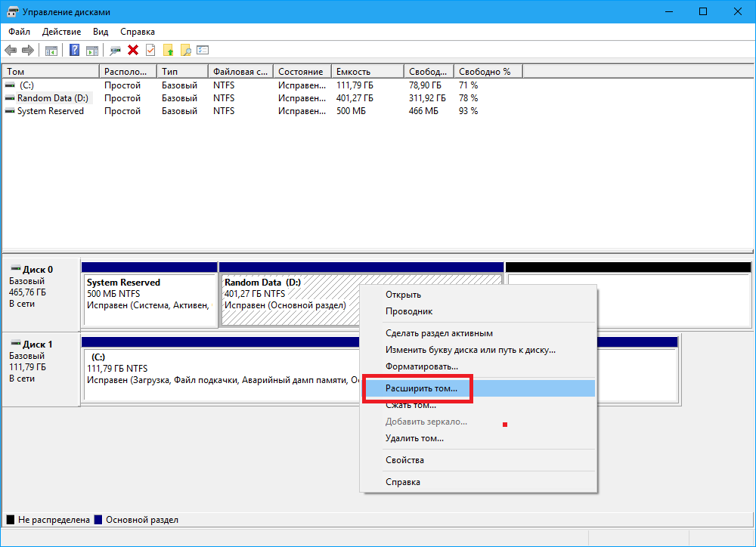Open the Файл menu
Image resolution: width=756 pixels, height=547 pixels.
tap(20, 32)
